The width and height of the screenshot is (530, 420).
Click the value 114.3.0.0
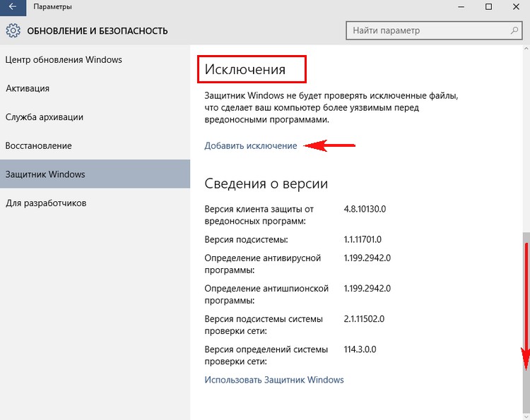360,349
